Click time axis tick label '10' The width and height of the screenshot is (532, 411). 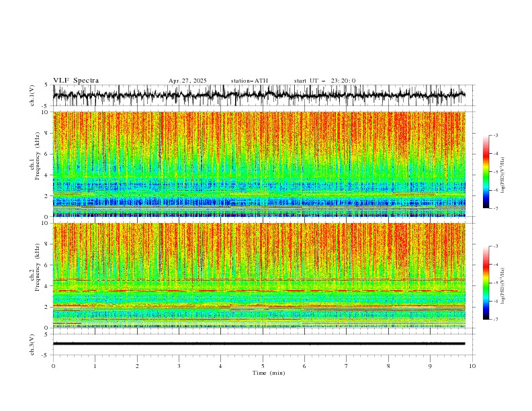point(472,366)
